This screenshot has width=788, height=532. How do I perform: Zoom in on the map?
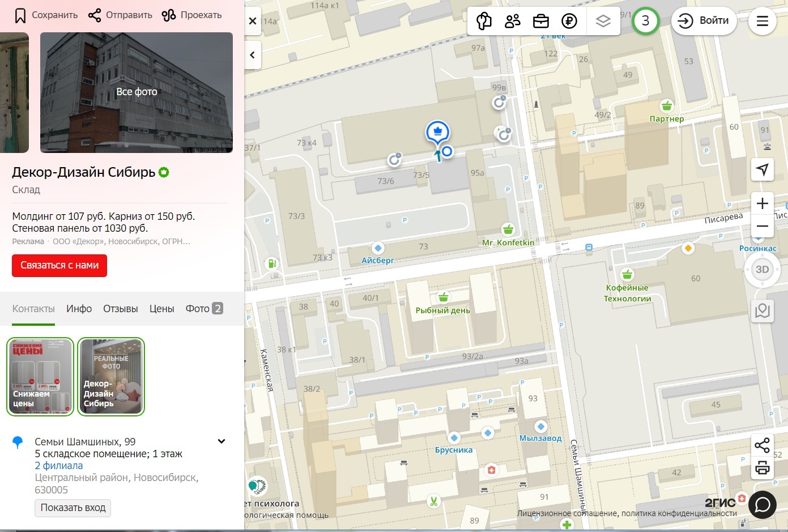pos(763,203)
